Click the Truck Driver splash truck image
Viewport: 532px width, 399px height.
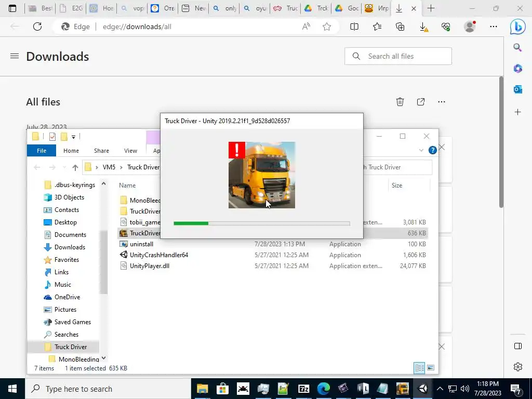(262, 175)
